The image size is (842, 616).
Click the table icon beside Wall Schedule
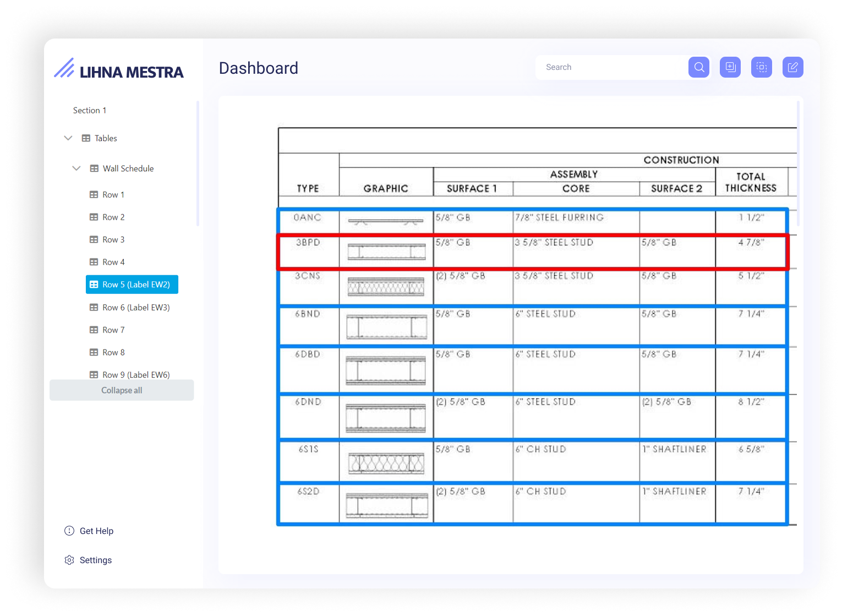click(94, 168)
